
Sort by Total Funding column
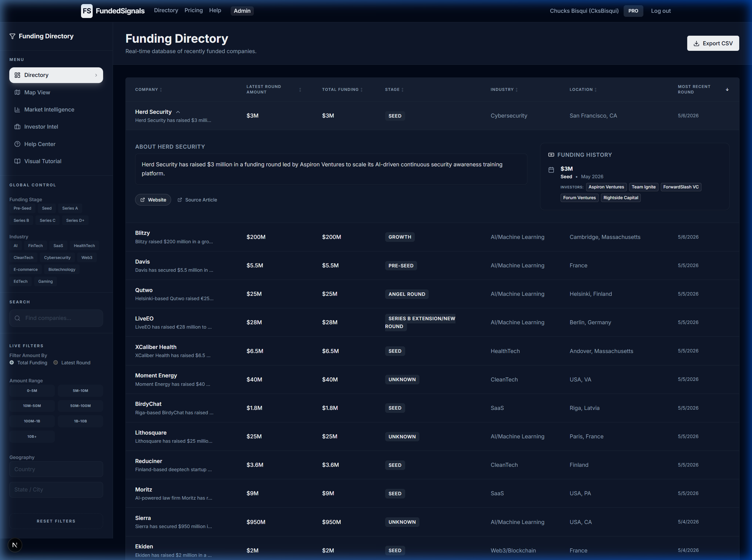pos(342,89)
